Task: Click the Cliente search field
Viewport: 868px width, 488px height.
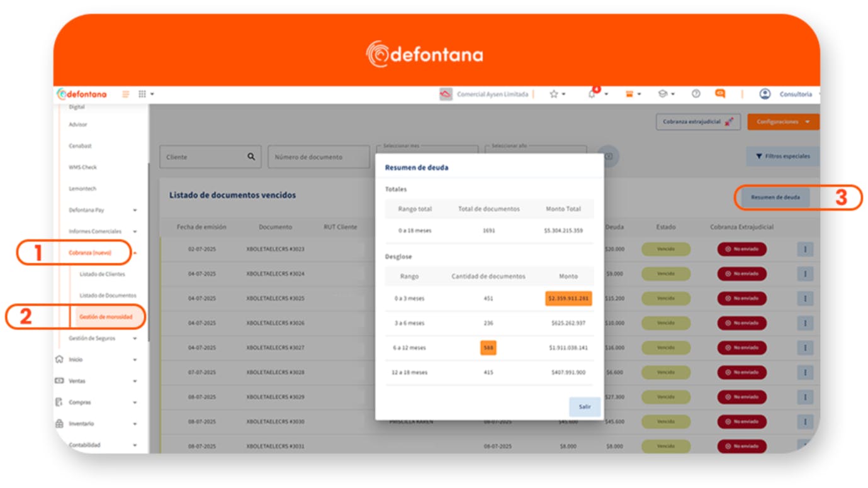Action: 211,157
